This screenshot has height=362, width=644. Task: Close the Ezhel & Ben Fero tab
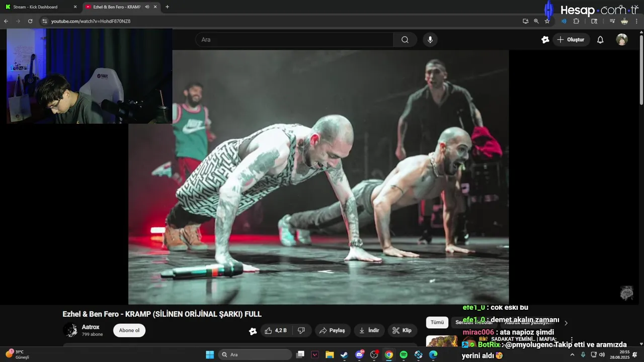click(155, 7)
